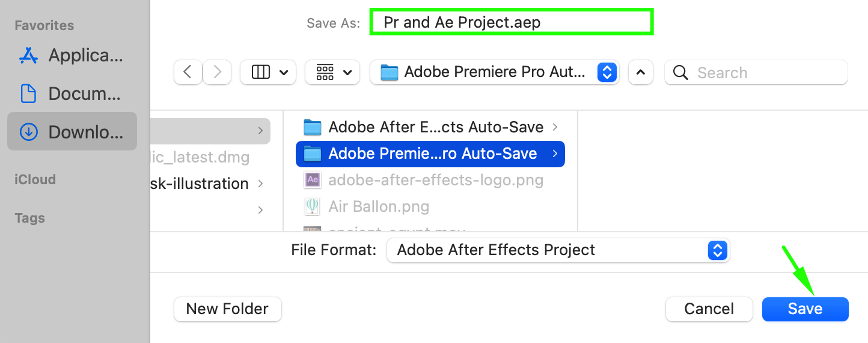Click the magnifier icon in Search
Screen dimensions: 868x343
[x=680, y=73]
